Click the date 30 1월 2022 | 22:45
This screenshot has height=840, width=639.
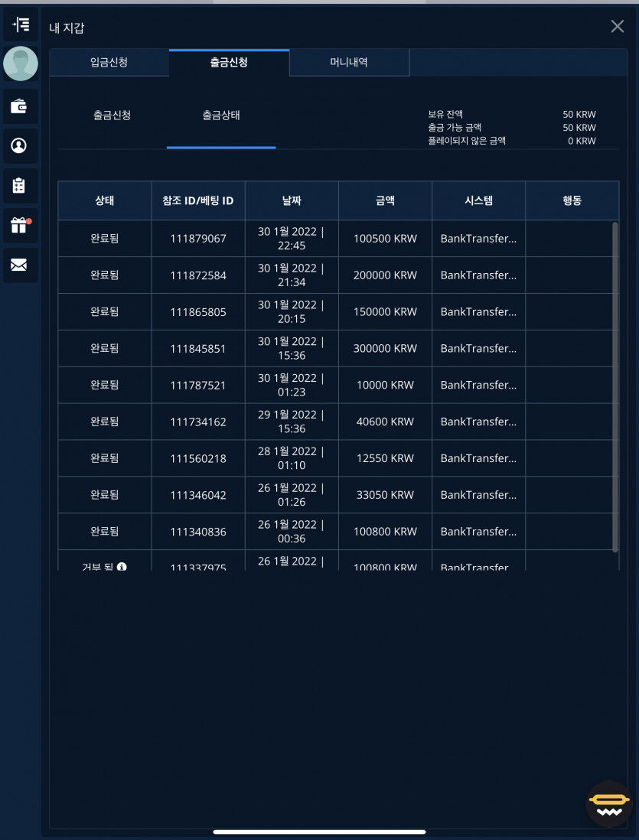pos(292,239)
